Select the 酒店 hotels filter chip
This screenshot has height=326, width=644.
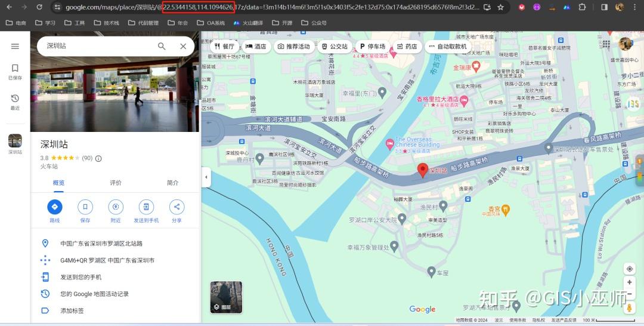click(x=256, y=47)
